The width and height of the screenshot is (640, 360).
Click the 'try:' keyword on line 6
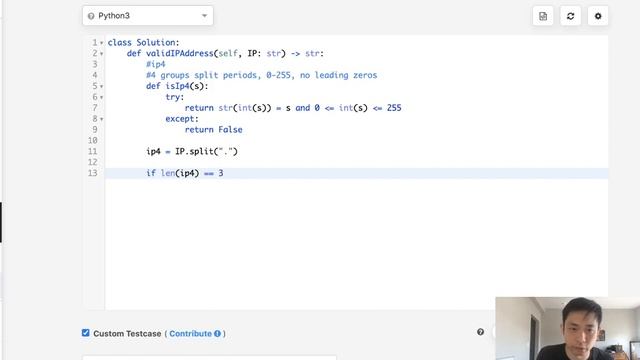point(175,97)
